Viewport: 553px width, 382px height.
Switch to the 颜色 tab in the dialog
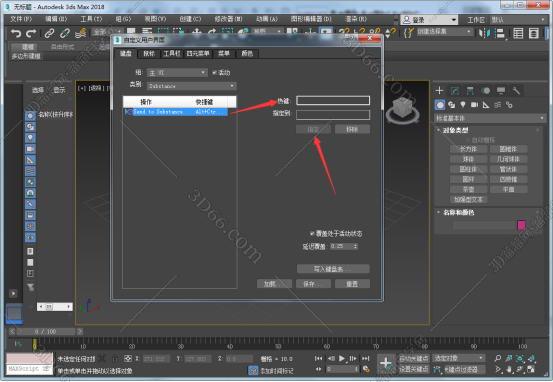click(x=247, y=53)
